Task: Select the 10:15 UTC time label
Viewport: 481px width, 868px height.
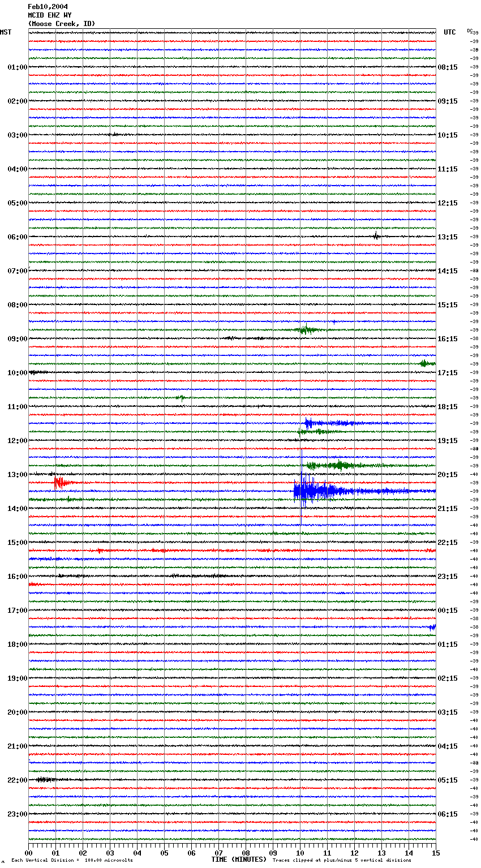Action: click(x=448, y=135)
